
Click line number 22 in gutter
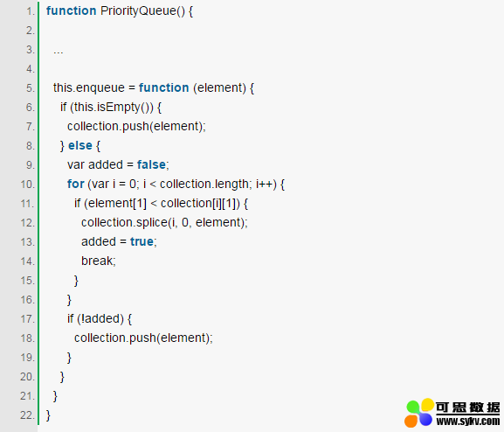coord(28,415)
